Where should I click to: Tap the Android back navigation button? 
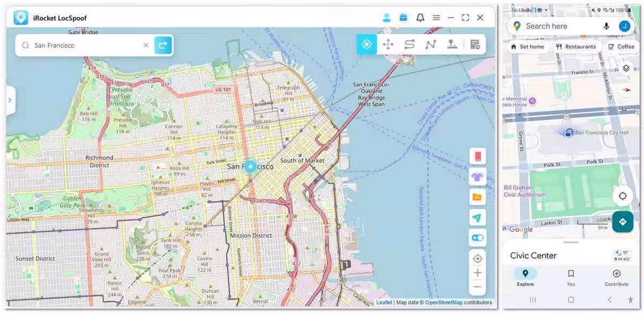point(609,300)
